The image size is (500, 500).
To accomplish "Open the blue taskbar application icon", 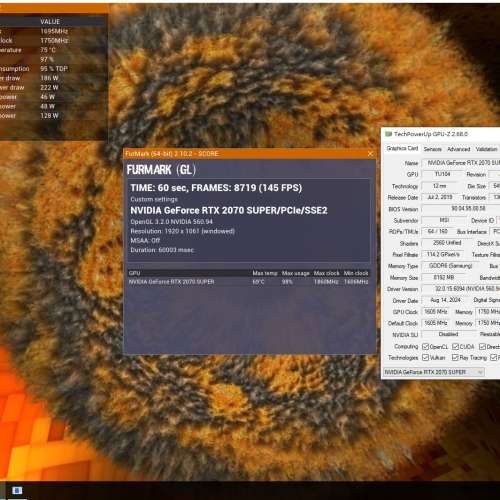I will (17, 490).
